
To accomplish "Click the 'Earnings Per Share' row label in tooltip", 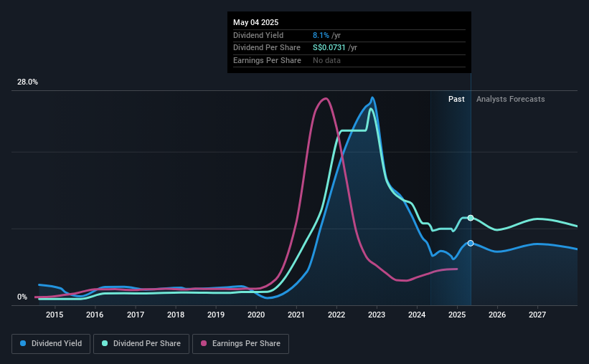I will (267, 60).
